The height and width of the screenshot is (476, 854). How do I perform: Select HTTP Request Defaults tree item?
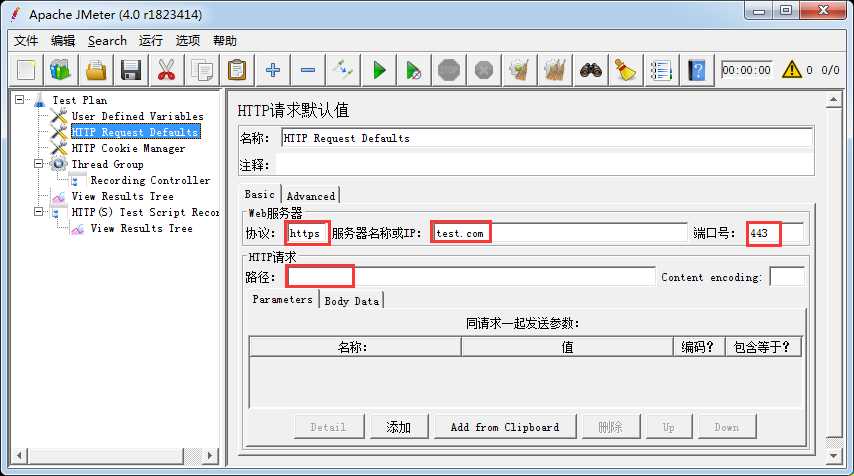pos(136,132)
